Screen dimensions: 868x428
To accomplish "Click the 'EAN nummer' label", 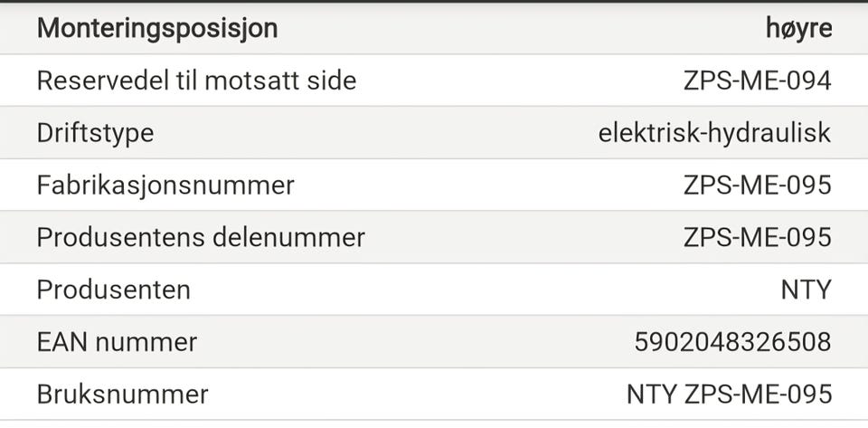I will (117, 342).
